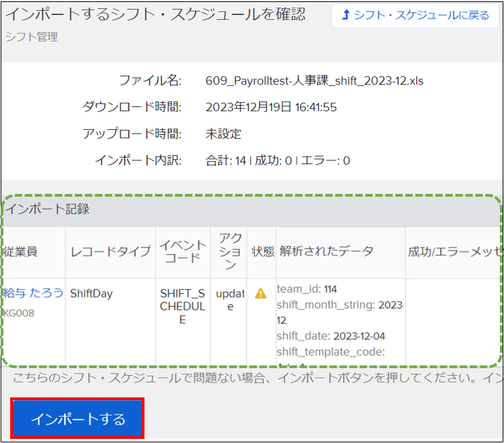Image resolution: width=504 pixels, height=443 pixels.
Task: Click the instruction text about import button
Action: point(256,378)
